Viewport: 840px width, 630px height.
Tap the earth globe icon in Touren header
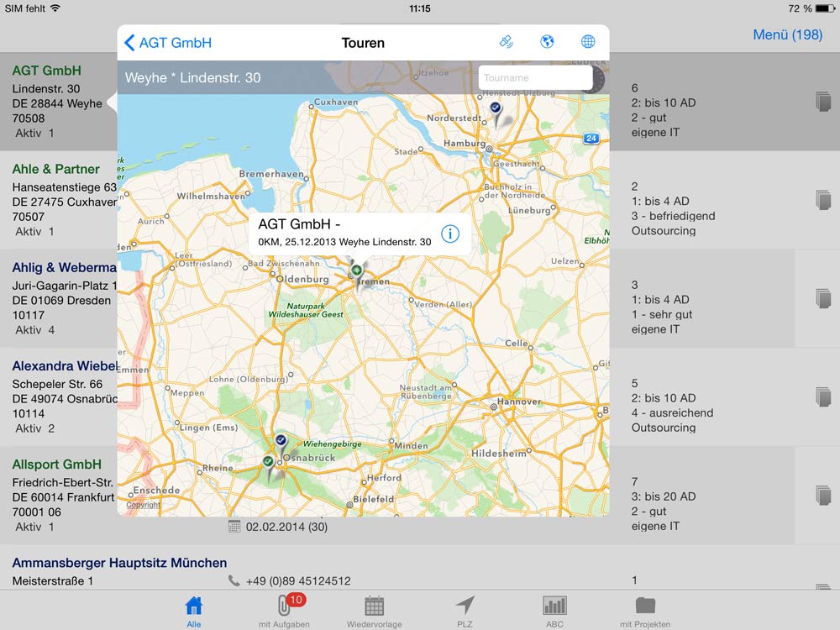(x=547, y=42)
